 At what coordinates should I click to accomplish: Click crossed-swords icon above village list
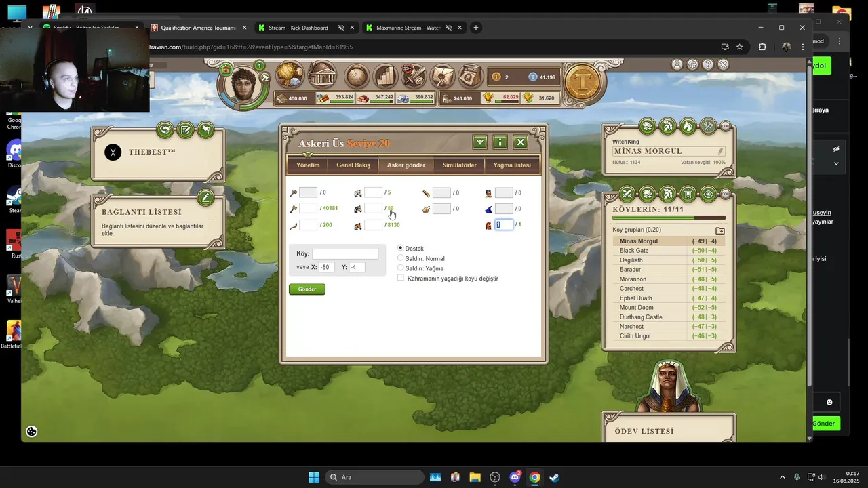[x=627, y=195]
